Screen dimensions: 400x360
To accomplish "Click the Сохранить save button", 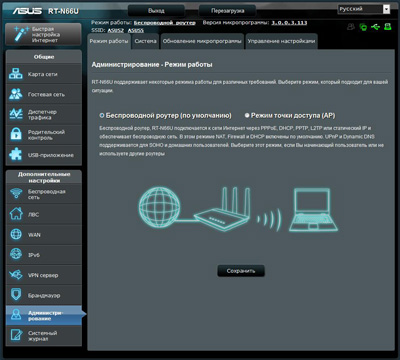I will (x=241, y=271).
